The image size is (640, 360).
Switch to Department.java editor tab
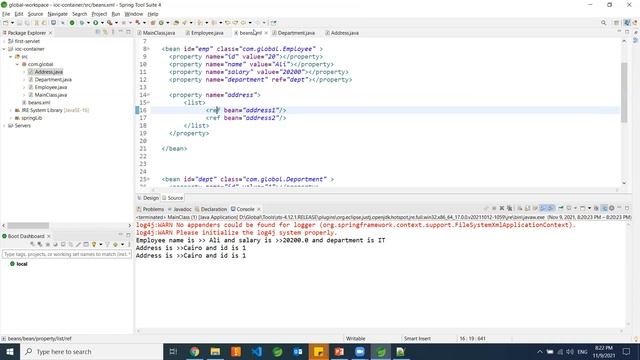(296, 33)
